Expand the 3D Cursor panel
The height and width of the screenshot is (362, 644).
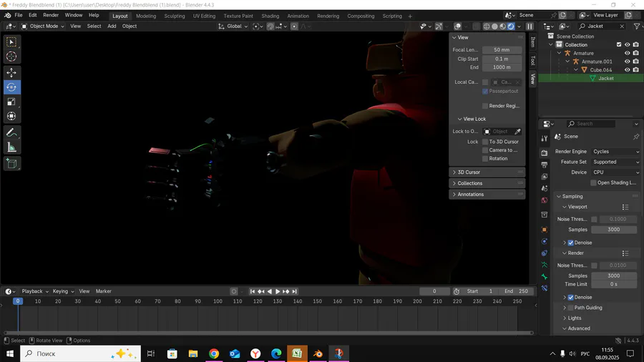coord(487,172)
